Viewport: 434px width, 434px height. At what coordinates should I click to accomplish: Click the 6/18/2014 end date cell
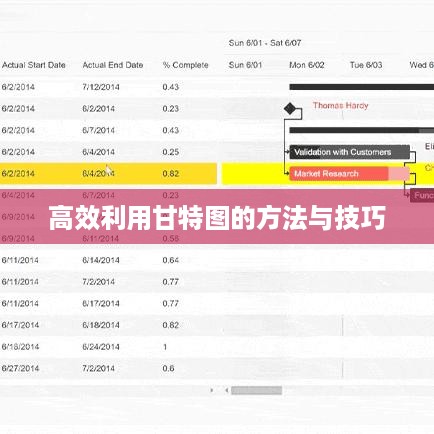click(101, 325)
